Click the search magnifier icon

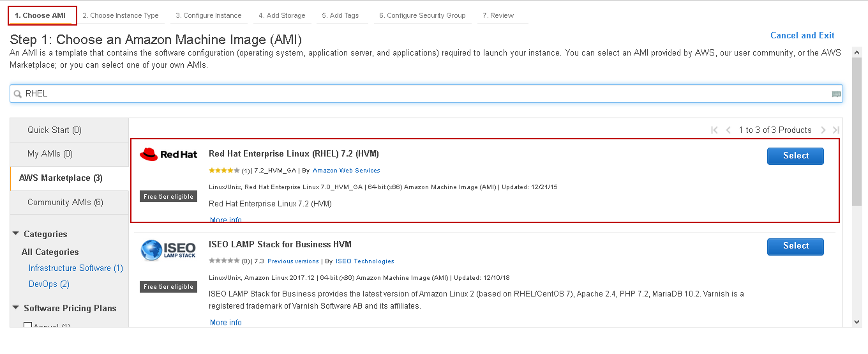(18, 94)
